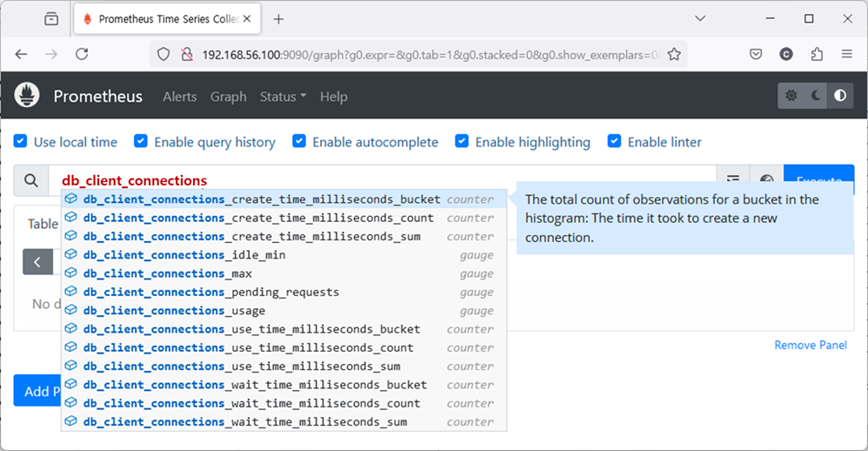Select wait_time_milliseconds_sum suggestion
Viewport: 868px width, 451px height.
click(x=284, y=422)
